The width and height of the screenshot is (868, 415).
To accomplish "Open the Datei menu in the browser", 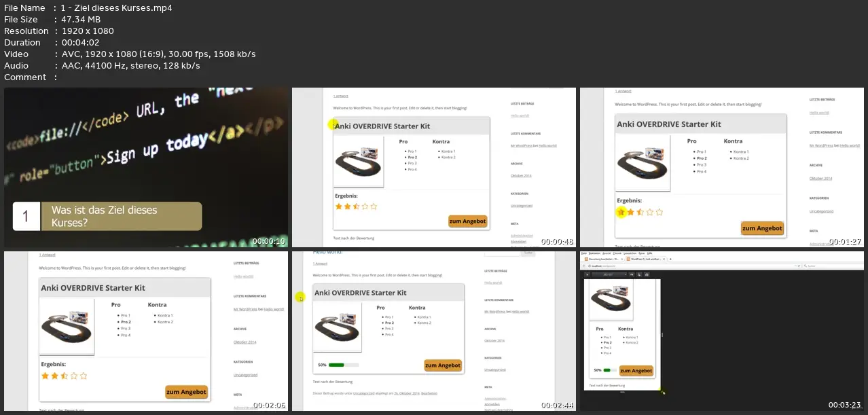I will (x=583, y=253).
